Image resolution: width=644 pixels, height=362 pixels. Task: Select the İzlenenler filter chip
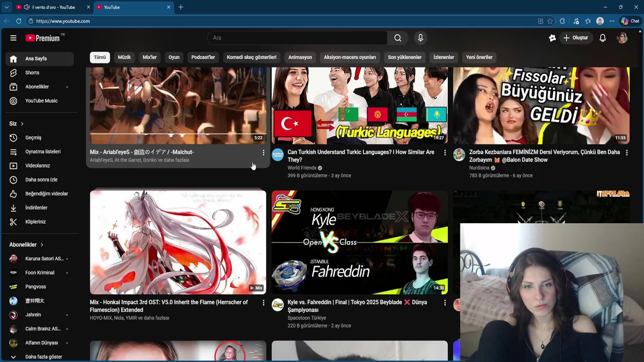444,57
